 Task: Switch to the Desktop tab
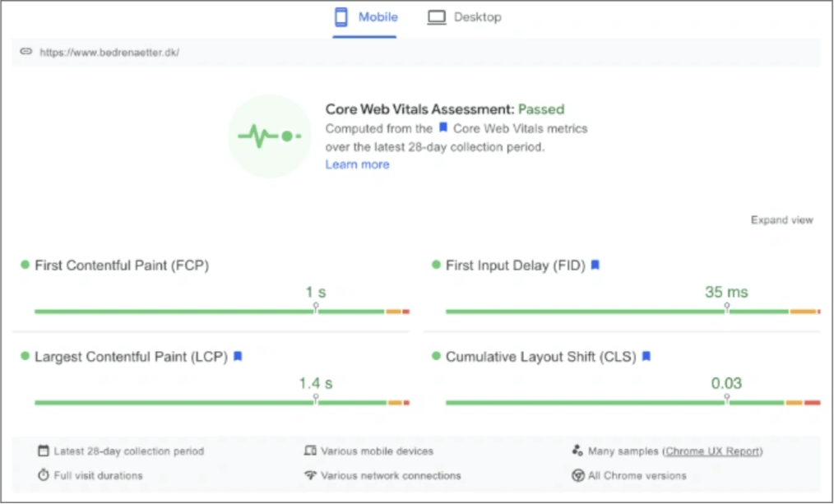(x=464, y=17)
